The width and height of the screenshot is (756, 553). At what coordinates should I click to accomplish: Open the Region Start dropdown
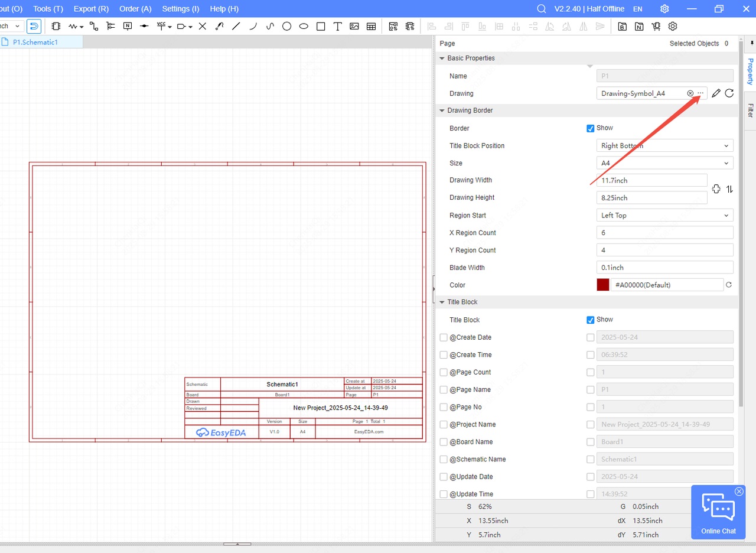(664, 216)
